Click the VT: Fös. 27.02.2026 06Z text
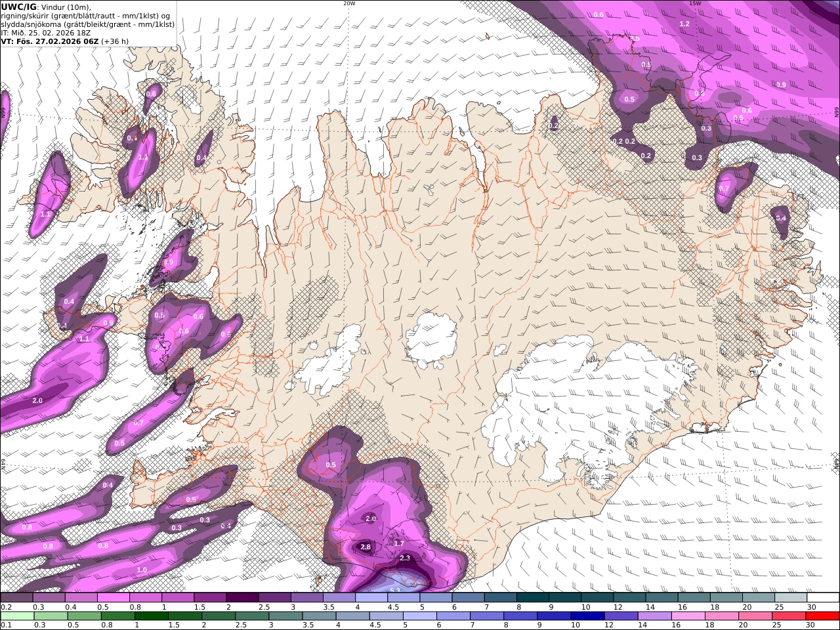Viewport: 840px width, 630px height. tap(49, 41)
